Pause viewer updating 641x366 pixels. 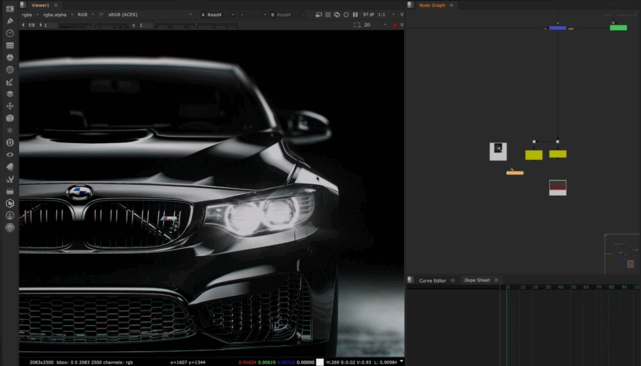[355, 15]
